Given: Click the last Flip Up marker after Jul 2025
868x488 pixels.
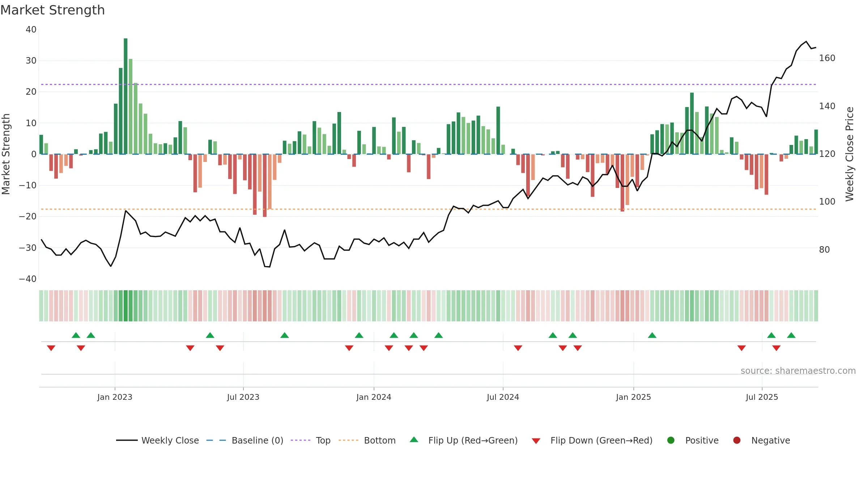Looking at the screenshot, I should point(791,335).
